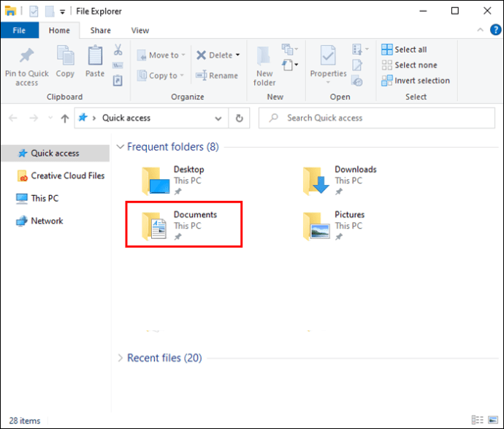Expand the Recent files section
The image size is (504, 429).
(121, 358)
